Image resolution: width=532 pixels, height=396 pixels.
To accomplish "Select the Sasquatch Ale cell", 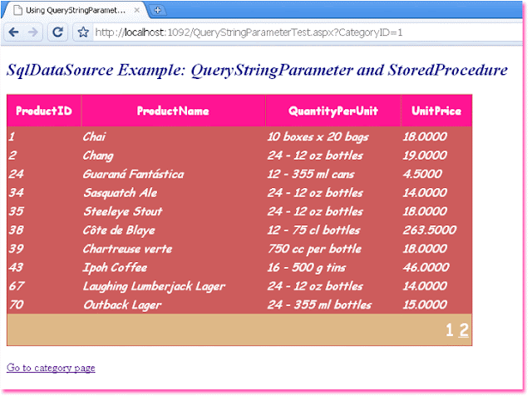I will click(174, 192).
